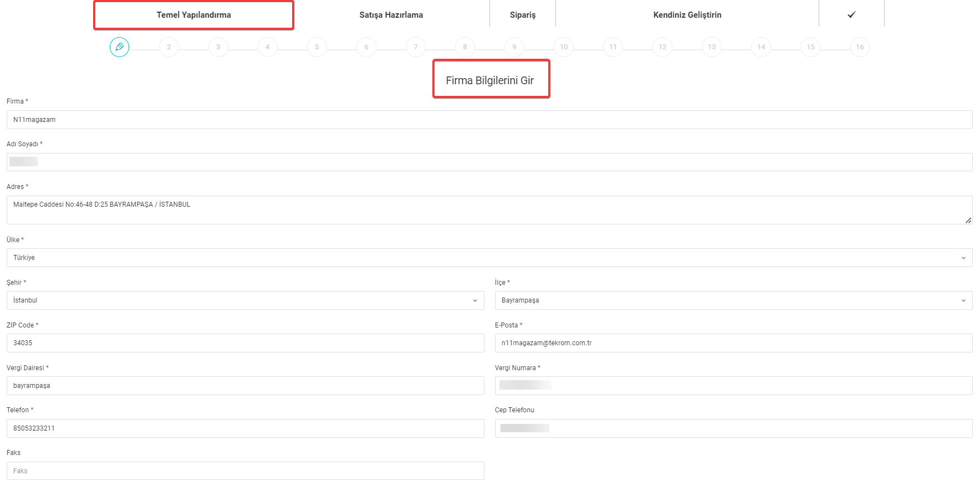Switch to Satışa Hazırlama tab
This screenshot has width=980, height=481.
click(391, 15)
